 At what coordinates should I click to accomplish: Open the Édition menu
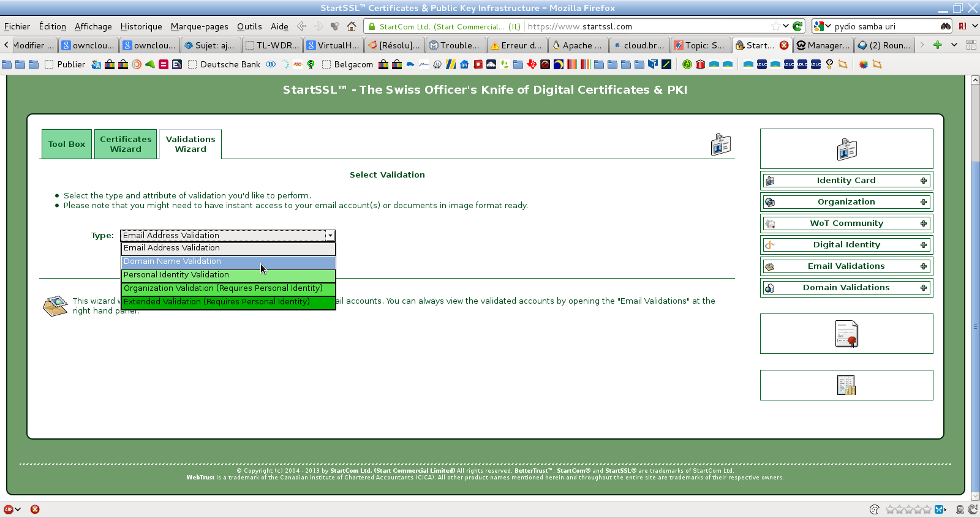pyautogui.click(x=53, y=26)
